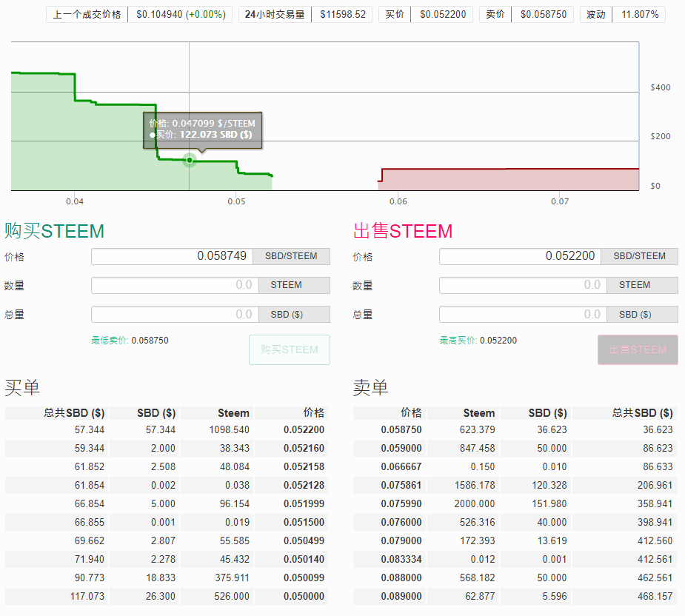Click the 波动 11.807% ticker value
685x616 pixels.
click(640, 15)
